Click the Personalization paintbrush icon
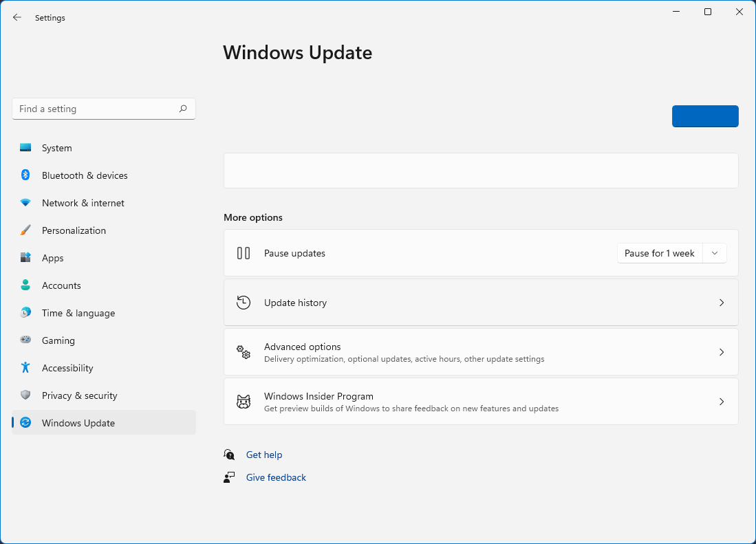756x544 pixels. tap(25, 230)
